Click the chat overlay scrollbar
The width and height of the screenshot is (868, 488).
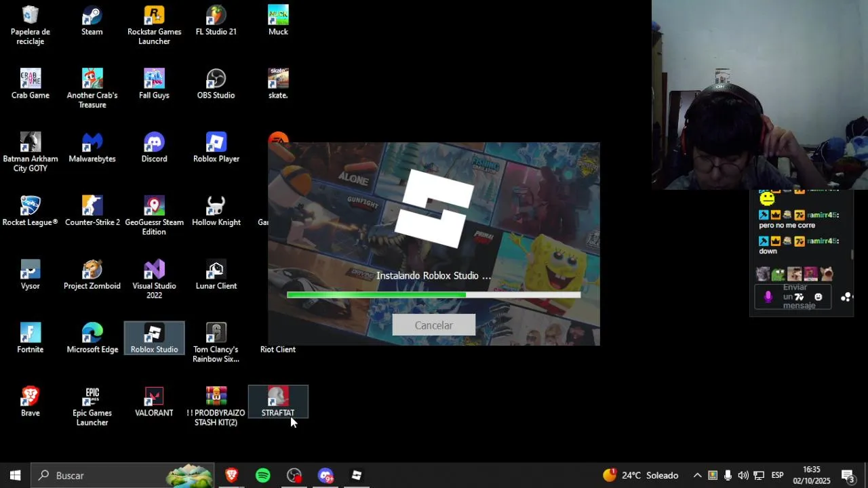pos(852,254)
